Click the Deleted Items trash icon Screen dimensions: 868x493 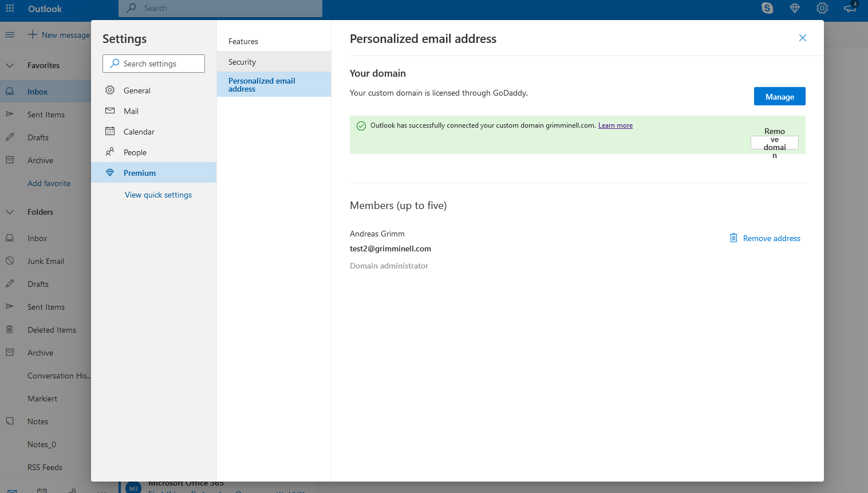[x=10, y=329]
